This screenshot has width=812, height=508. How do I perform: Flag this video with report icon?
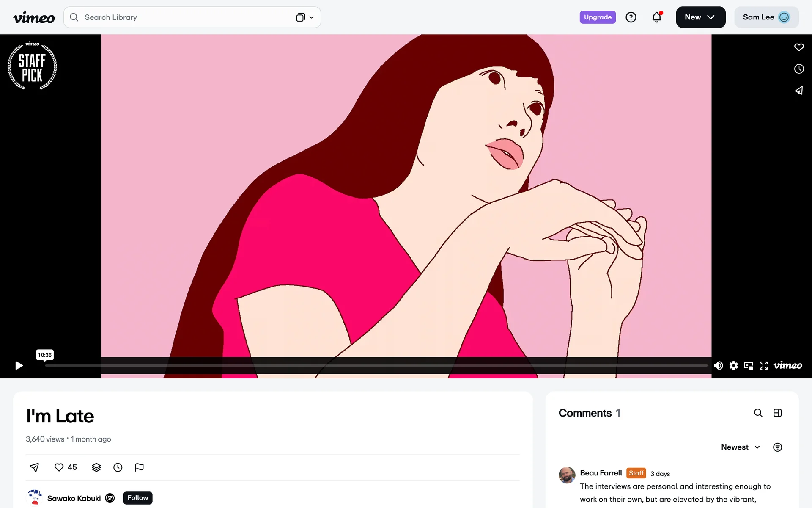139,467
